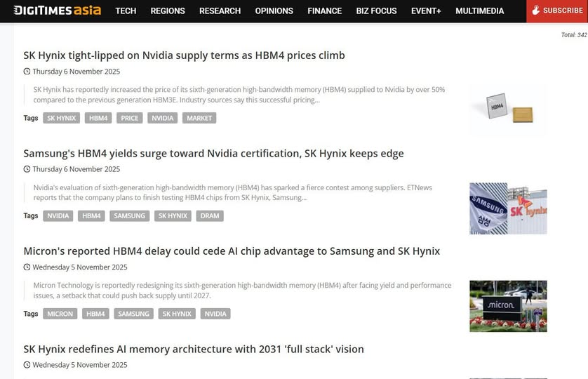Select SK HYNIX tag in Micron article
Screen dimensions: 588x379
pyautogui.click(x=177, y=314)
